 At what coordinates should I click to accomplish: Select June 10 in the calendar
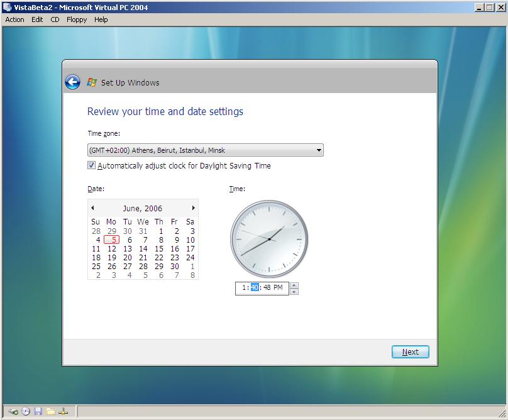coord(190,240)
